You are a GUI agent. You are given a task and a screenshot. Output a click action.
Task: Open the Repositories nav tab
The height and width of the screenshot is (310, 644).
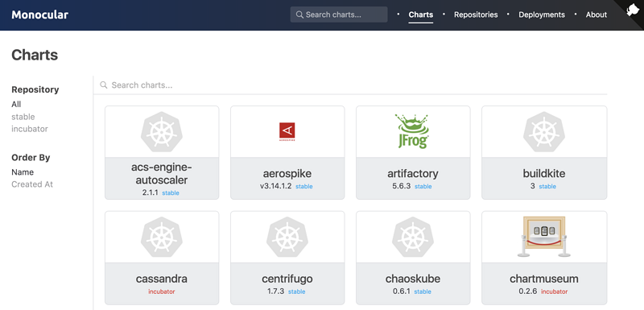point(476,14)
